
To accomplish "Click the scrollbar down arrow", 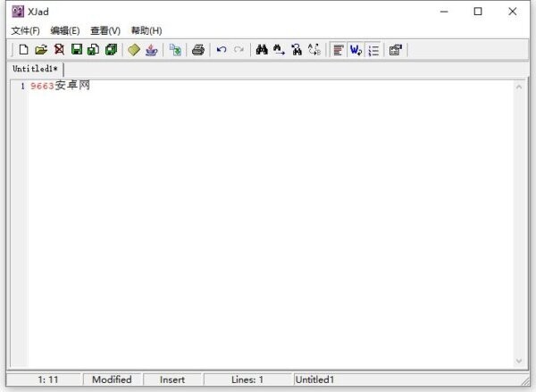I will click(518, 361).
